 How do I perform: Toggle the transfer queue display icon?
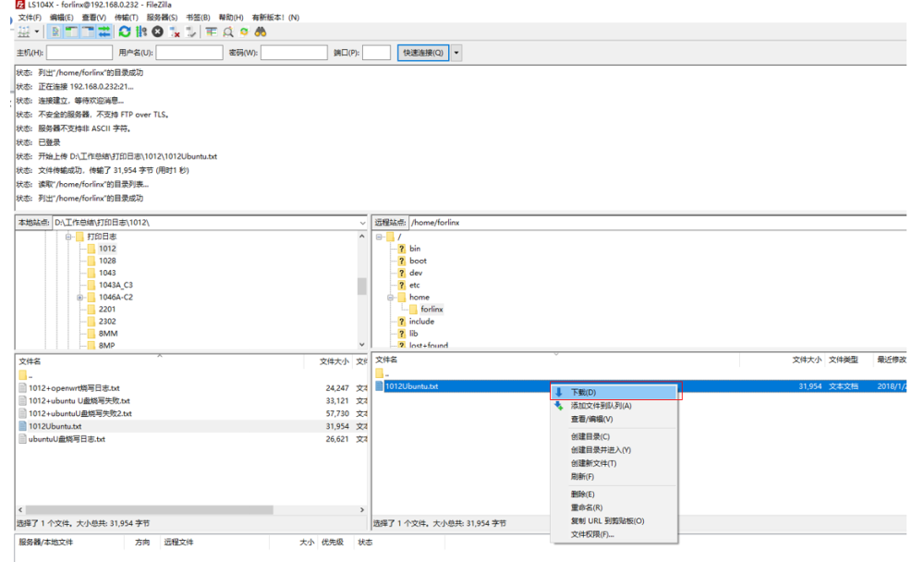(104, 31)
